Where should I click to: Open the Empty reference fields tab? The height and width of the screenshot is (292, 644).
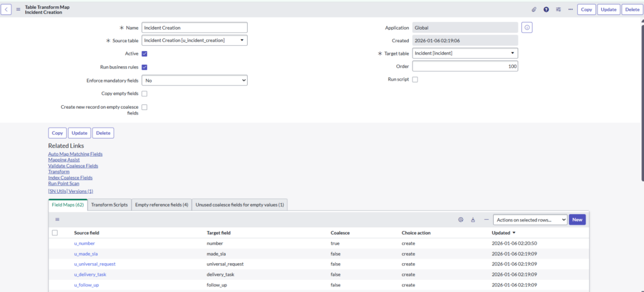point(160,205)
